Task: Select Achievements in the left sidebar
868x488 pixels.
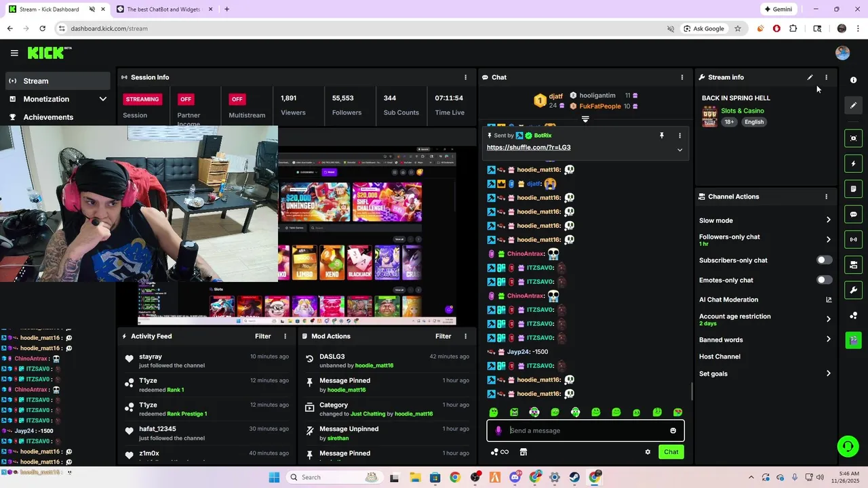Action: [x=57, y=117]
